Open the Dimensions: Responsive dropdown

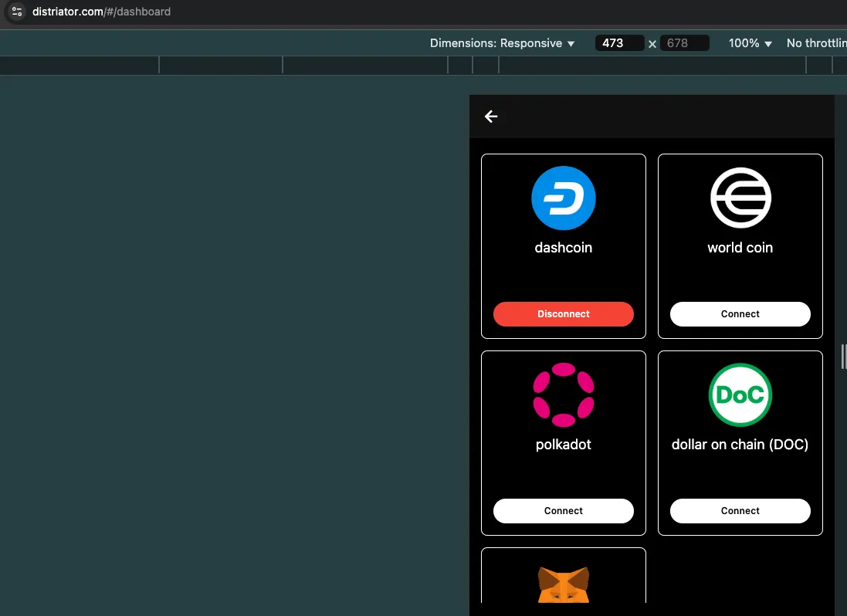coord(503,43)
